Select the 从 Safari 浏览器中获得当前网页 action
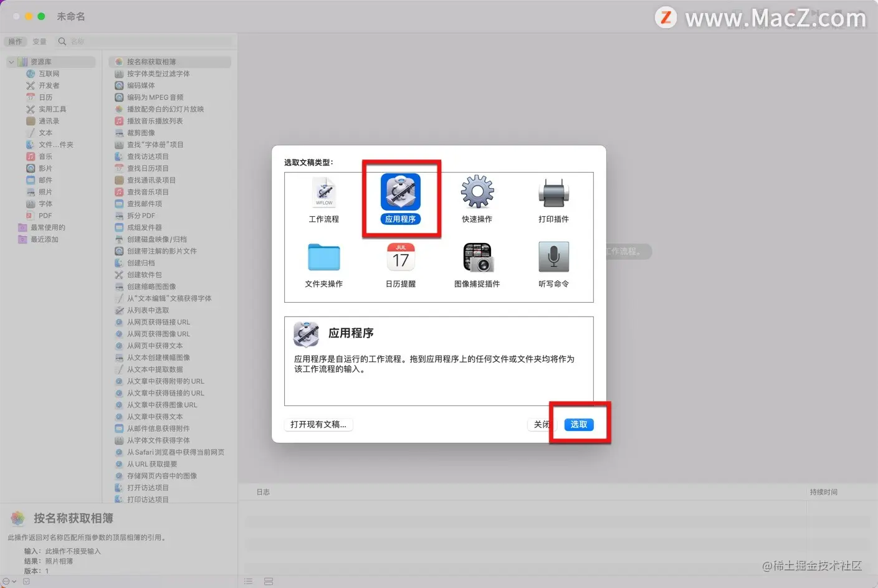 [176, 452]
